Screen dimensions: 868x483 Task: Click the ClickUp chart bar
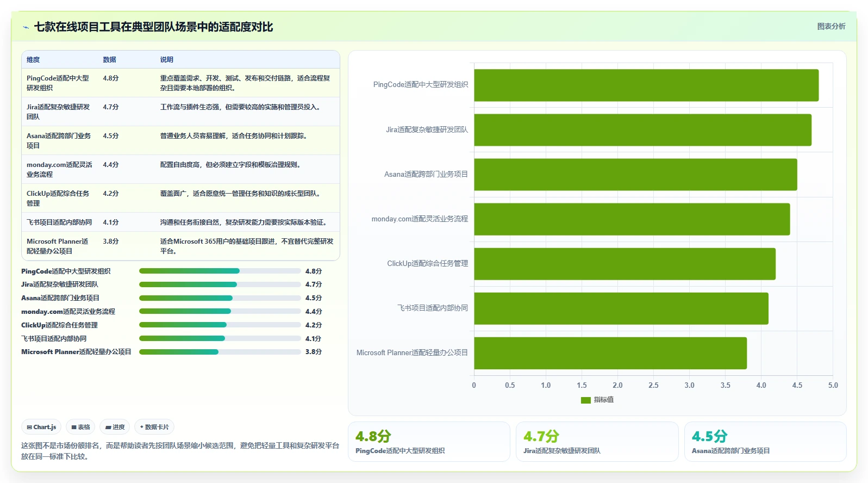[x=625, y=264]
